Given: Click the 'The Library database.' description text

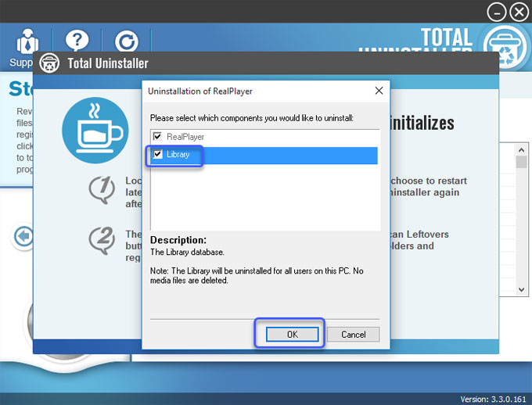Looking at the screenshot, I should click(x=187, y=252).
